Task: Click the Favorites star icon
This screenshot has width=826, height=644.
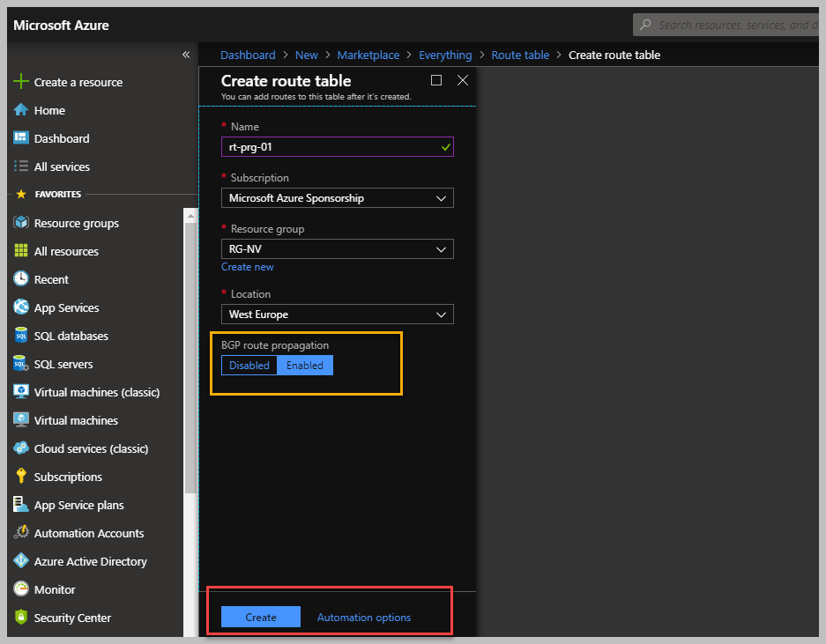Action: click(x=21, y=195)
